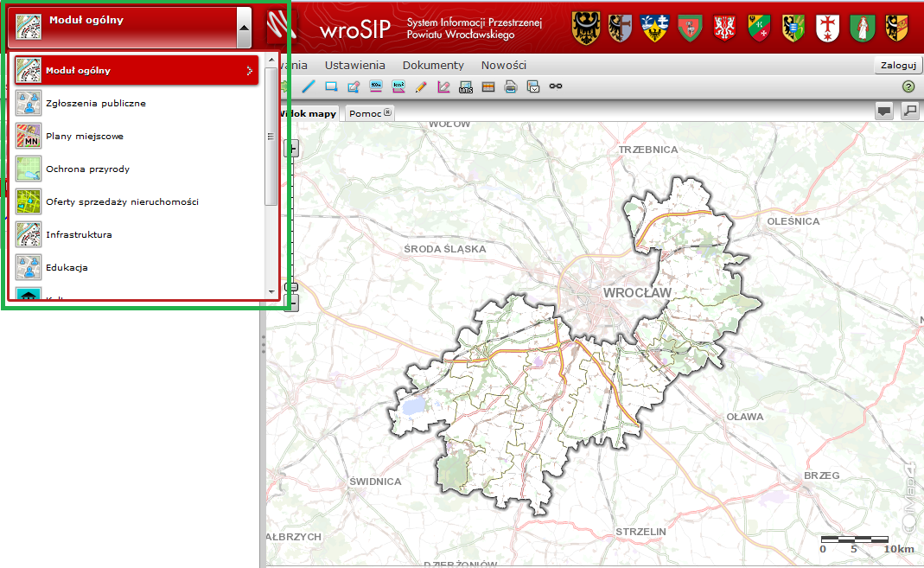Select Infrastruktura module

[x=136, y=234]
